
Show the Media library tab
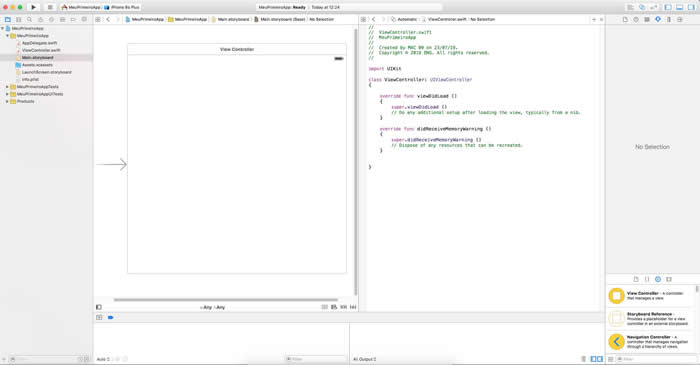pyautogui.click(x=669, y=279)
